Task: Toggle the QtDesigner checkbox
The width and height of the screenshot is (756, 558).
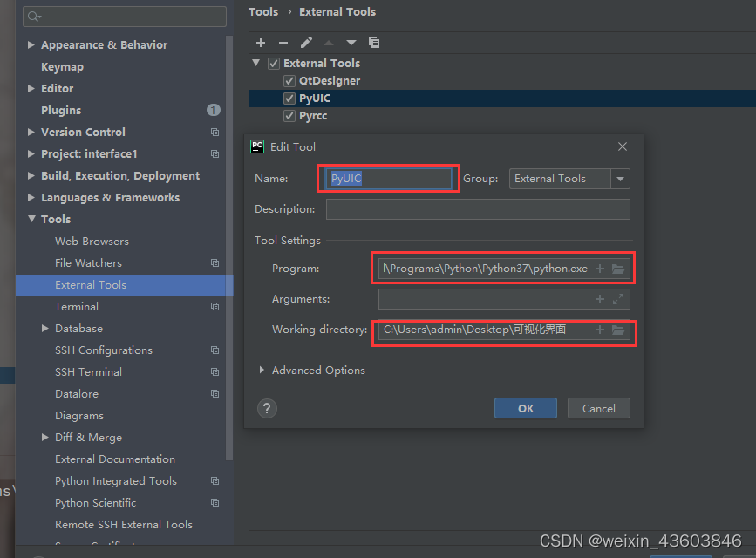Action: [289, 81]
